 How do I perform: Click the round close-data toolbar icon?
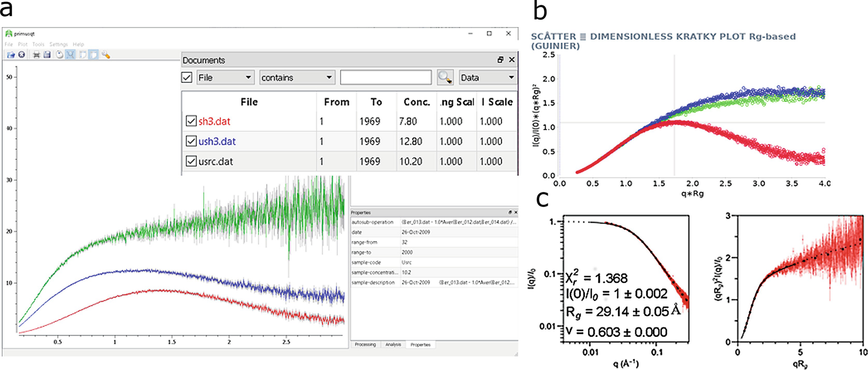pyautogui.click(x=22, y=54)
